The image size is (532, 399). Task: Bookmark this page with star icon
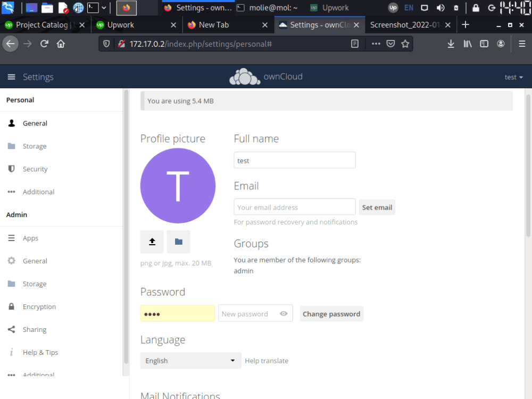click(405, 44)
